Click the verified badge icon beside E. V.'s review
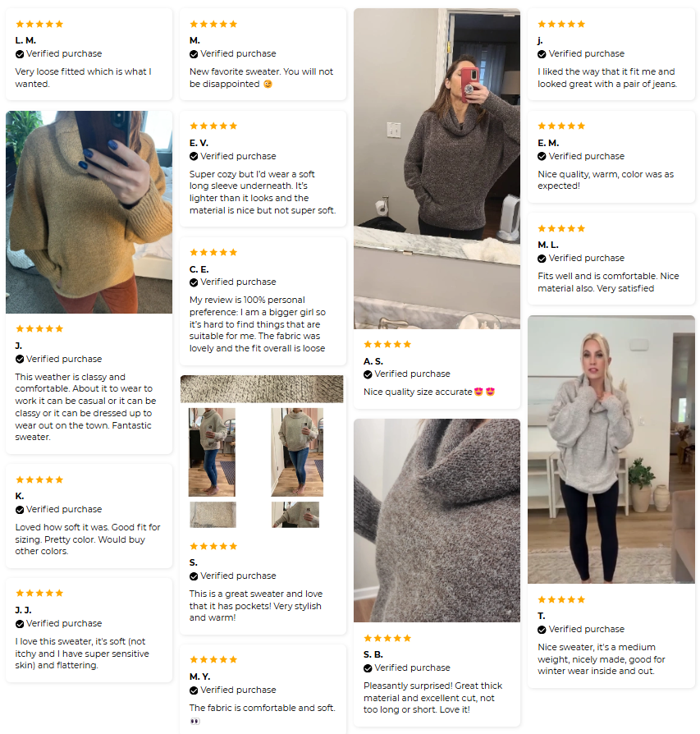 [194, 156]
